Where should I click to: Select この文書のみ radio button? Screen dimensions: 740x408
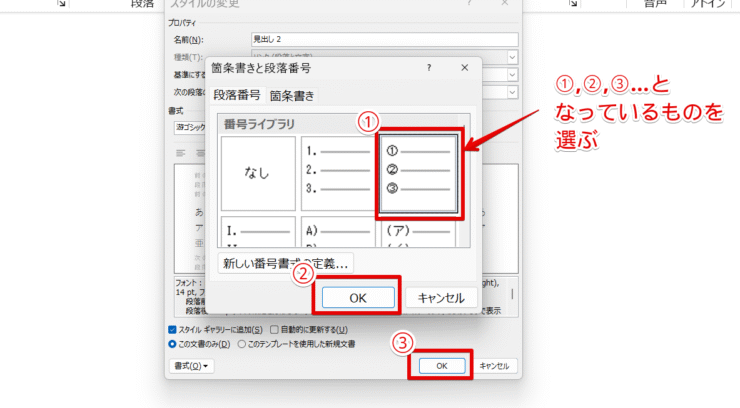point(172,344)
